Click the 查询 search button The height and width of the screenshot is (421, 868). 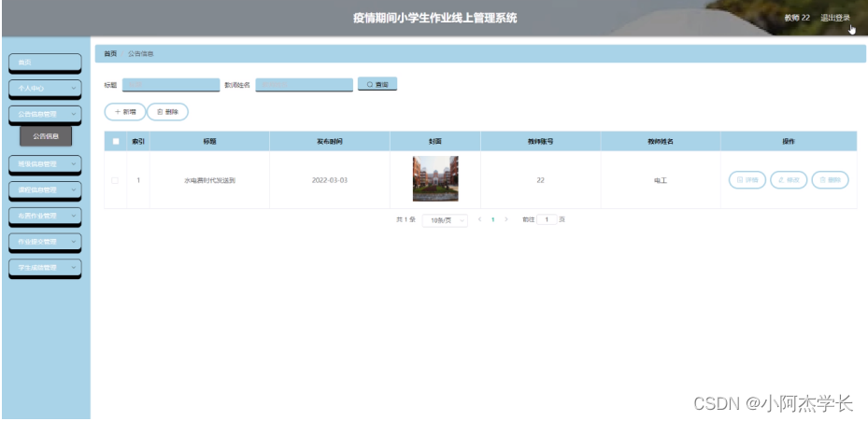377,84
